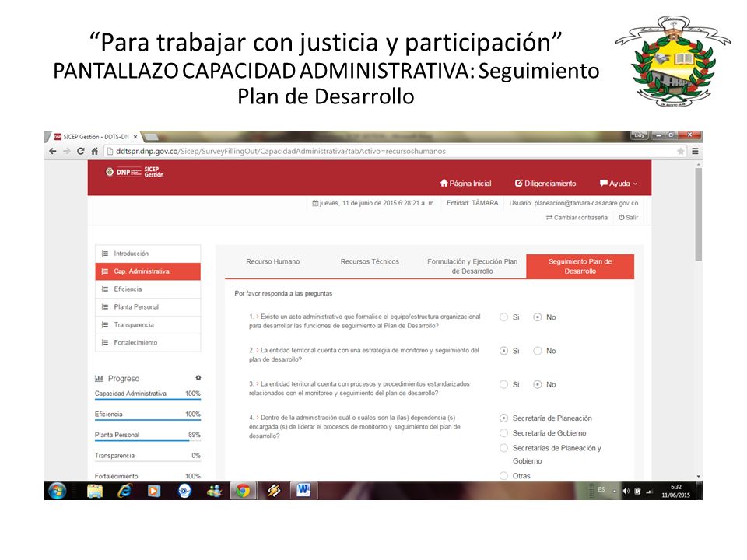Choose the Otras option
747x560 pixels.
click(x=503, y=475)
